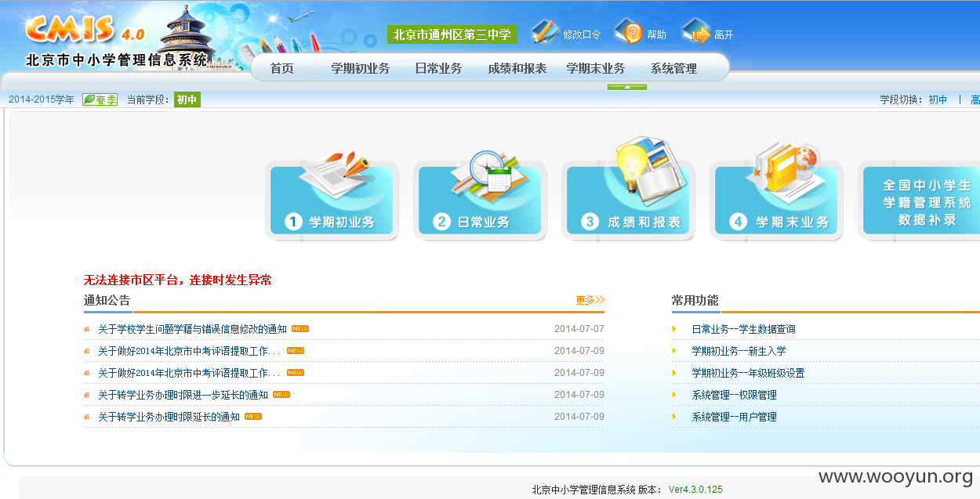Open shortcut 学期初业务--年级班级设置
The height and width of the screenshot is (499, 980).
pos(748,373)
